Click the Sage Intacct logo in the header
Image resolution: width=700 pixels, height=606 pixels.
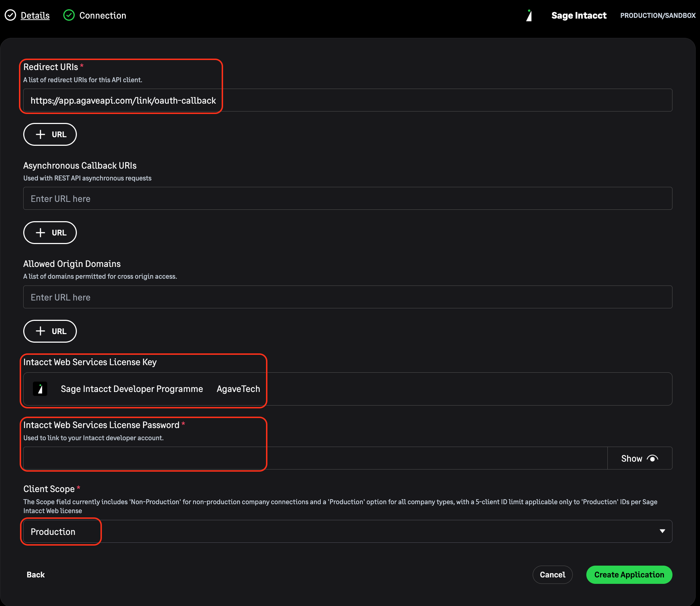[529, 15]
